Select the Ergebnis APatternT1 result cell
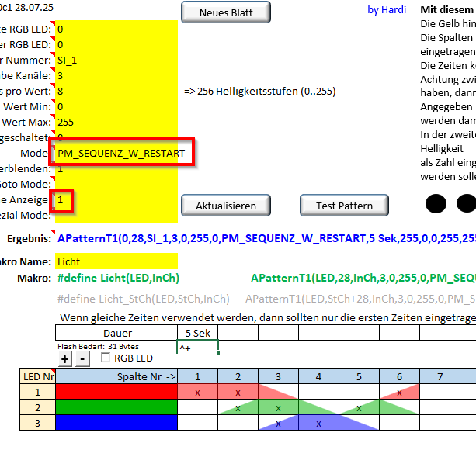This screenshot has height=450, width=476. (264, 237)
